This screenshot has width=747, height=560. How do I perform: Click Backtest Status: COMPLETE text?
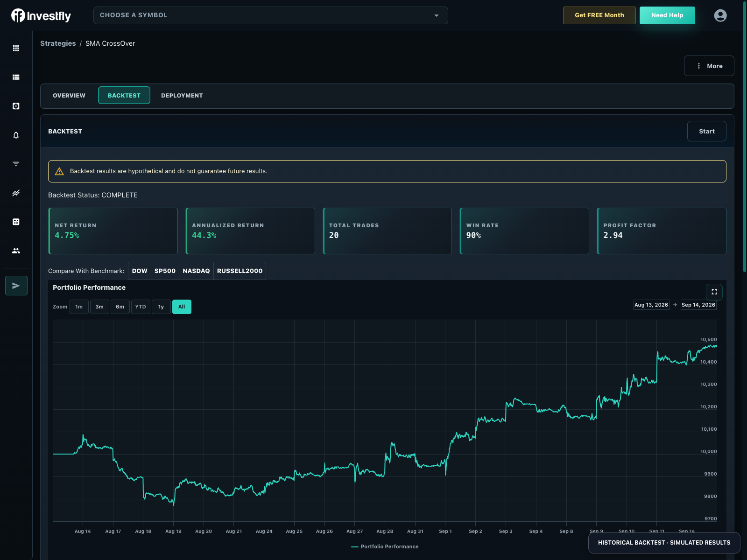coord(93,195)
